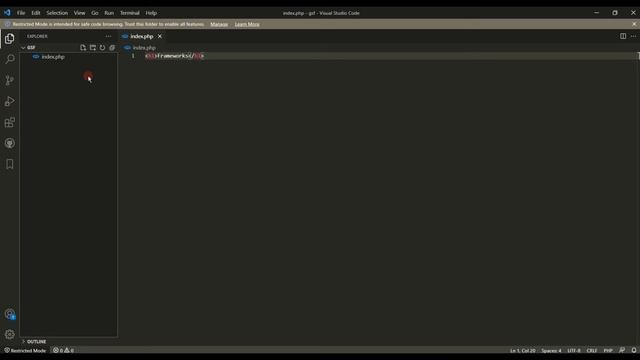Open the Manage gear icon

[x=9, y=334]
